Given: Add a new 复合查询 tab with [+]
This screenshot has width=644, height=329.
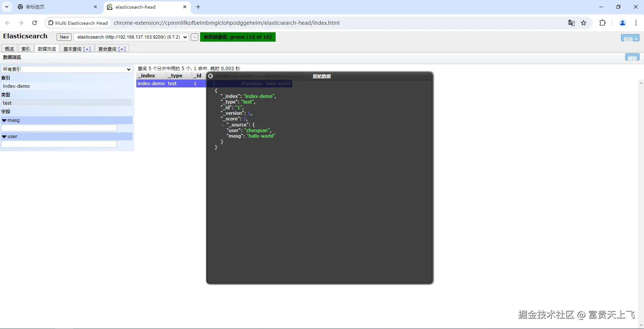Looking at the screenshot, I should click(122, 49).
